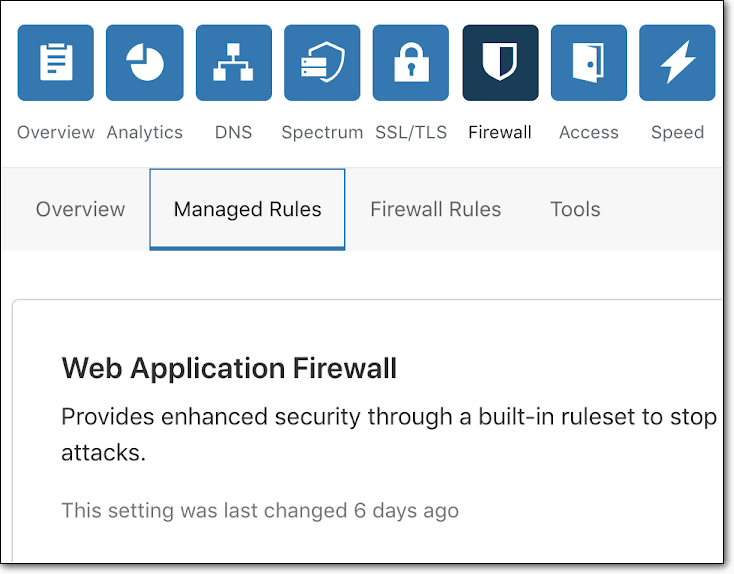
Task: Click the Analytics text label
Action: pyautogui.click(x=145, y=132)
